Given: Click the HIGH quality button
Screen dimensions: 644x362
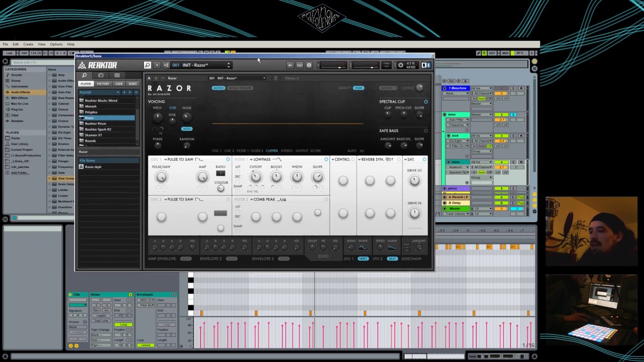Looking at the screenshot, I should [x=358, y=88].
